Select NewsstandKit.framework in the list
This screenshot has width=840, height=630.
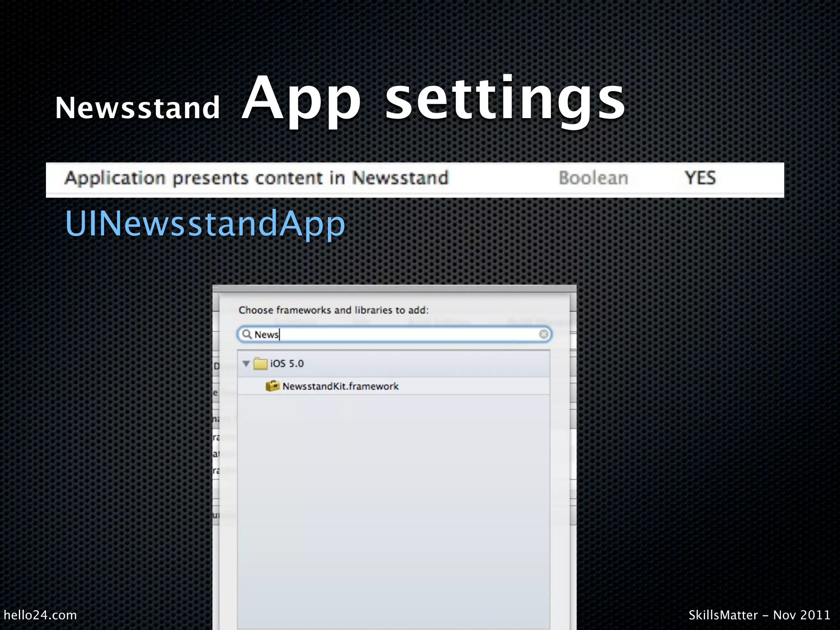pos(394,386)
